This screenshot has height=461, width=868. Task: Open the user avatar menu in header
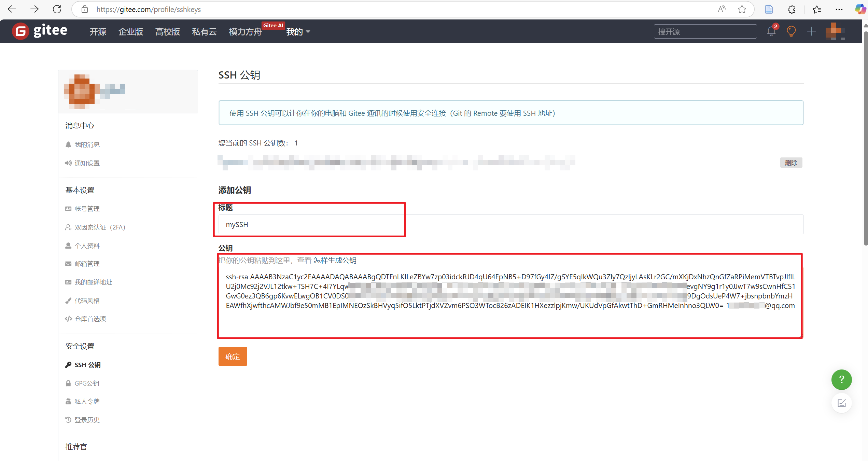[x=835, y=31]
